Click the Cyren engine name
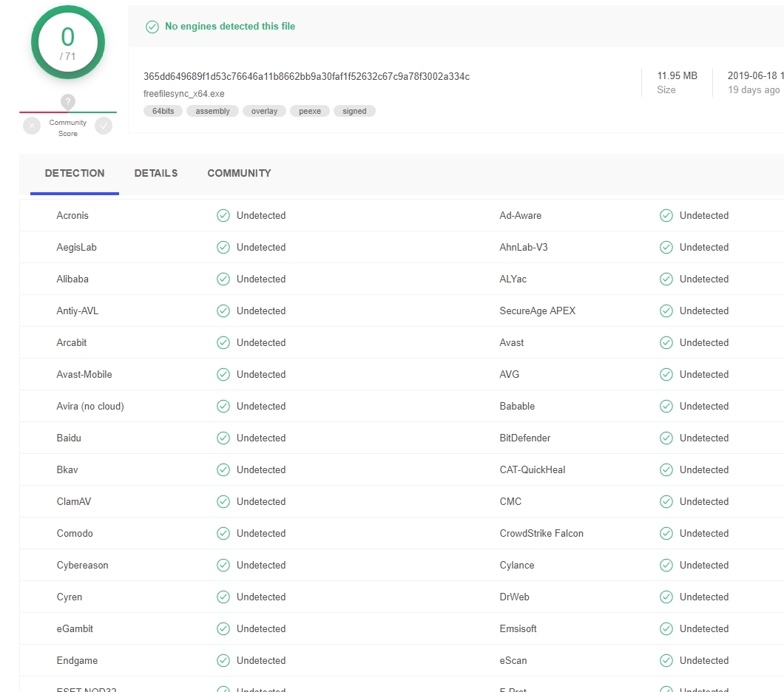The width and height of the screenshot is (784, 692). tap(69, 597)
